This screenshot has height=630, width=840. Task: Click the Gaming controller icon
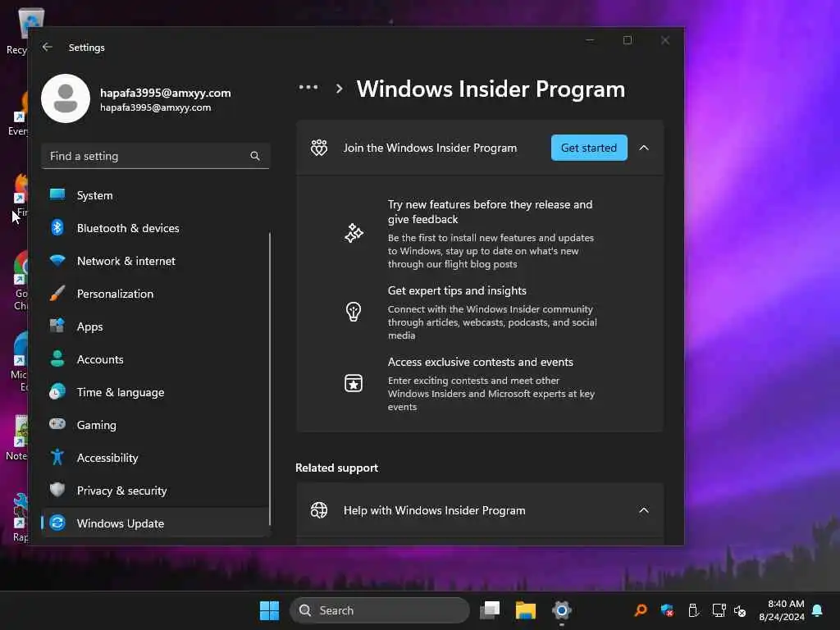(57, 424)
